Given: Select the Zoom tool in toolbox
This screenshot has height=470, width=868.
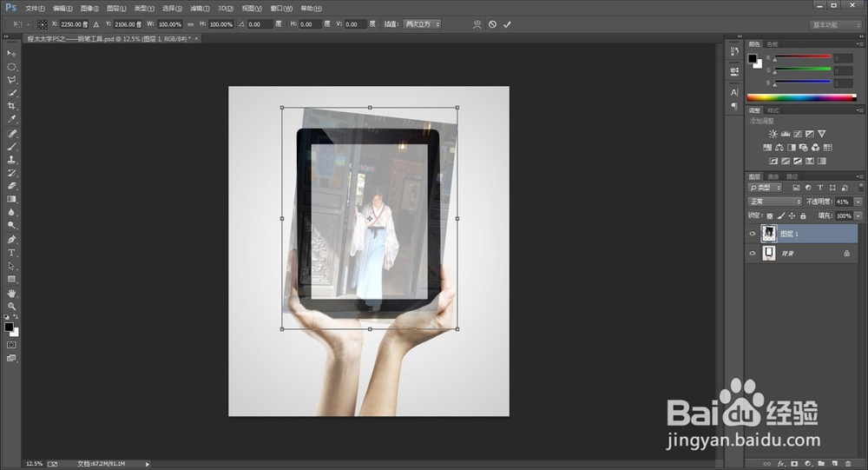Looking at the screenshot, I should tap(11, 306).
